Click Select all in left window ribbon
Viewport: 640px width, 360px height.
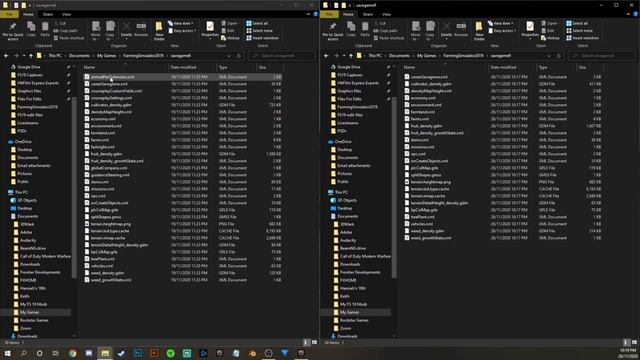pos(257,23)
